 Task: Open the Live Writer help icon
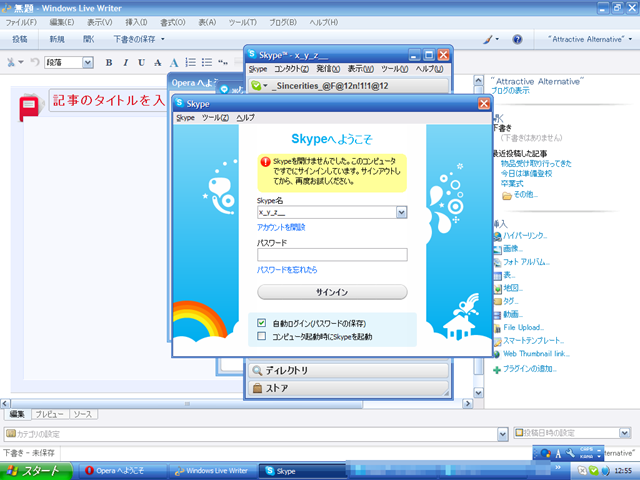click(517, 39)
